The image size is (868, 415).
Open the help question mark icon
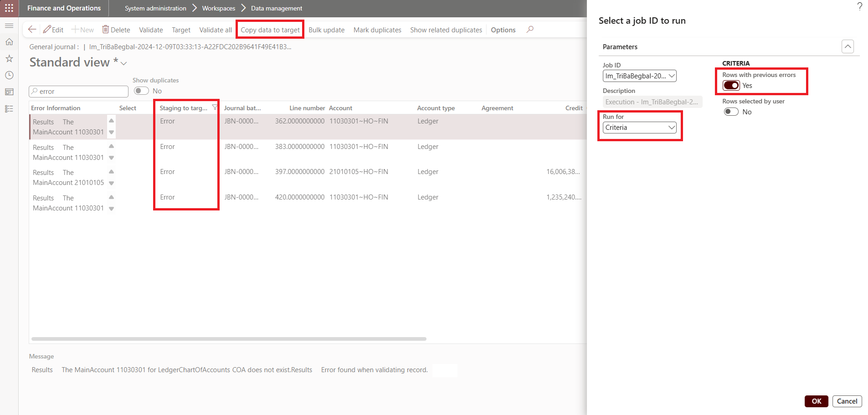859,6
